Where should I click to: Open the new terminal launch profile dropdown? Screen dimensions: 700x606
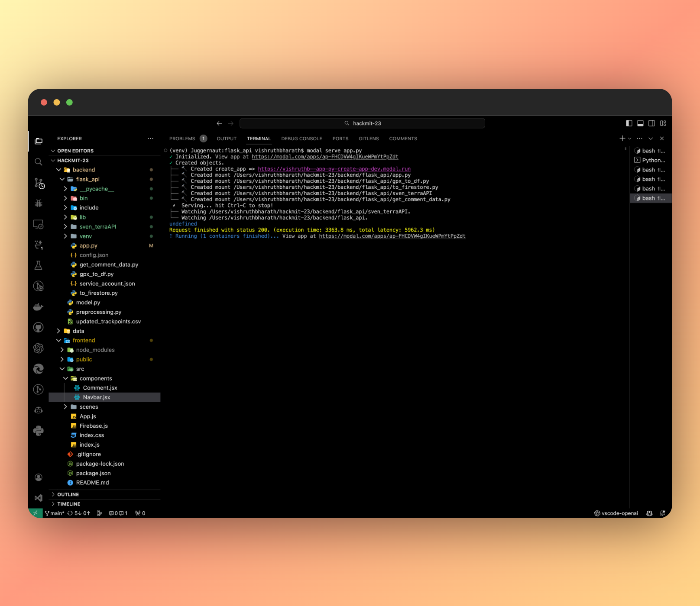(x=630, y=139)
